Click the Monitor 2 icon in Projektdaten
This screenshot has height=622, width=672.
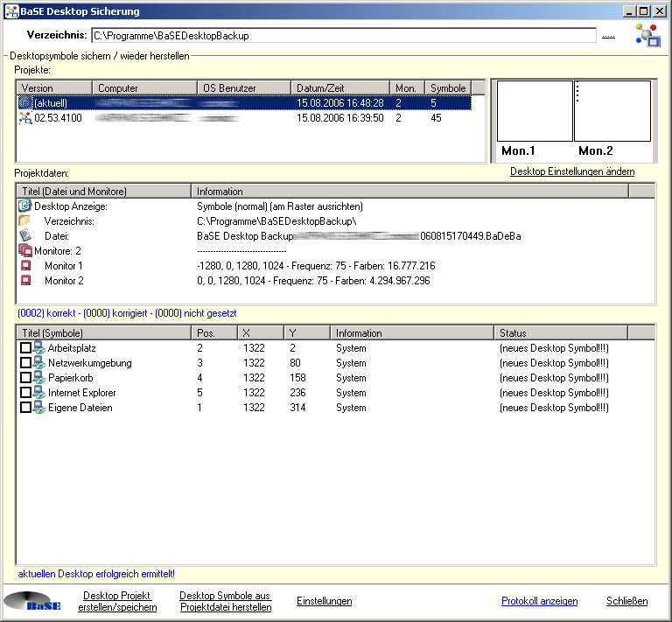25,281
